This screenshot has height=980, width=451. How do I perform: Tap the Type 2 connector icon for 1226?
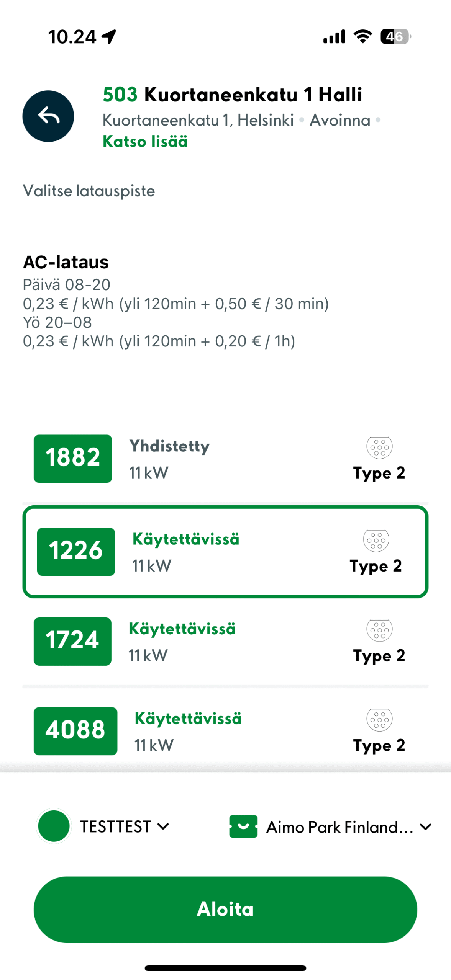pos(376,540)
